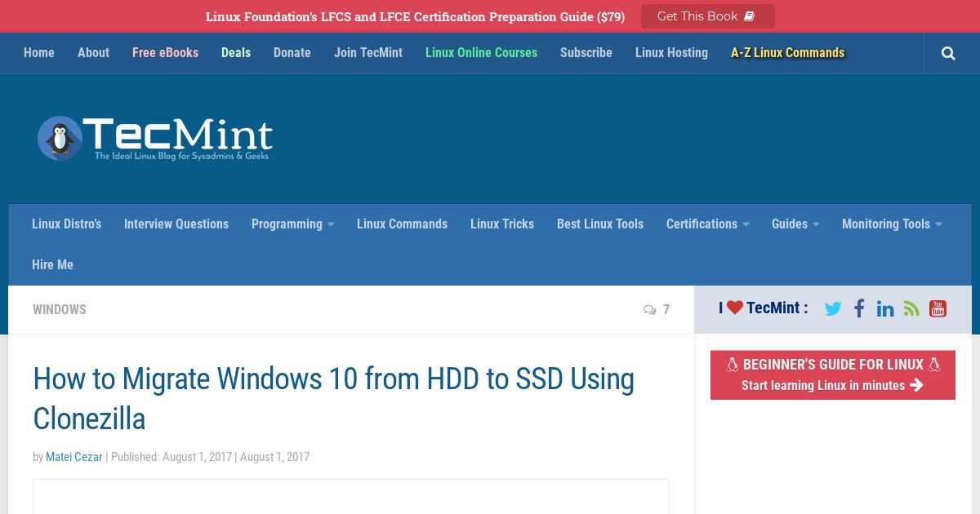Expand the Monitoring Tools dropdown menu
The width and height of the screenshot is (980, 514).
tap(892, 224)
